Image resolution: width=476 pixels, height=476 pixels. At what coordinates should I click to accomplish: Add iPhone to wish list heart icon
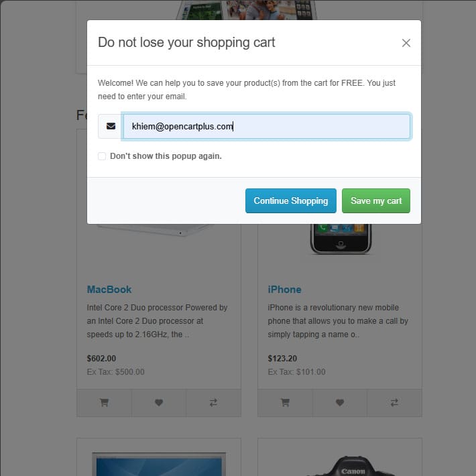pyautogui.click(x=340, y=402)
